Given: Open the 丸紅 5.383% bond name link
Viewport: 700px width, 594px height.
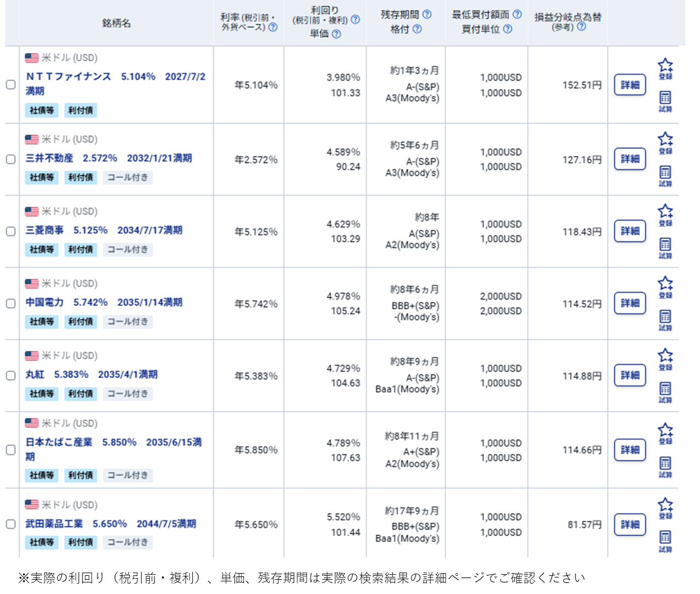Looking at the screenshot, I should (91, 374).
